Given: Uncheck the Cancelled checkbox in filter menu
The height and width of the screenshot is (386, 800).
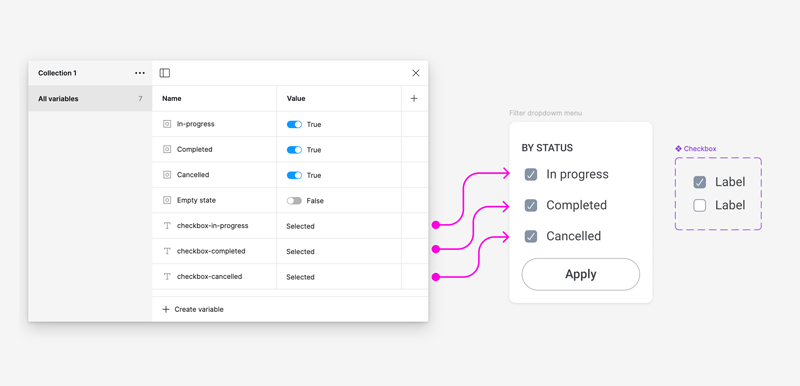Looking at the screenshot, I should pyautogui.click(x=531, y=237).
